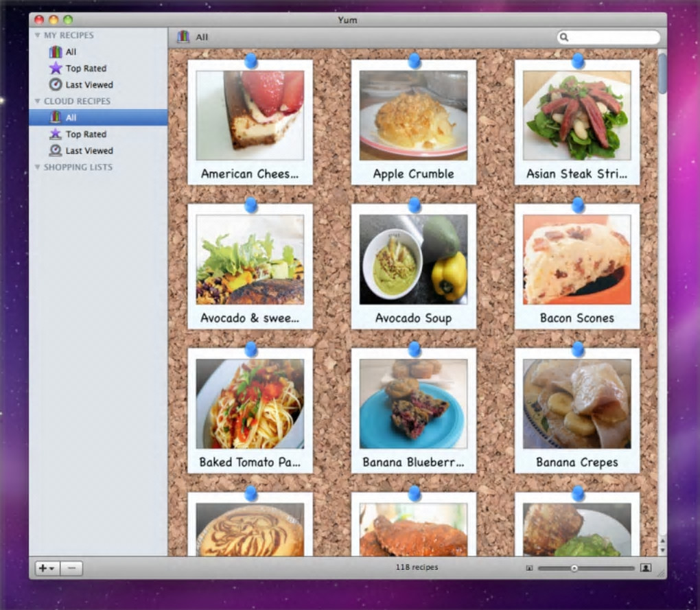Click into the search input field
This screenshot has width=700, height=610.
pos(609,37)
